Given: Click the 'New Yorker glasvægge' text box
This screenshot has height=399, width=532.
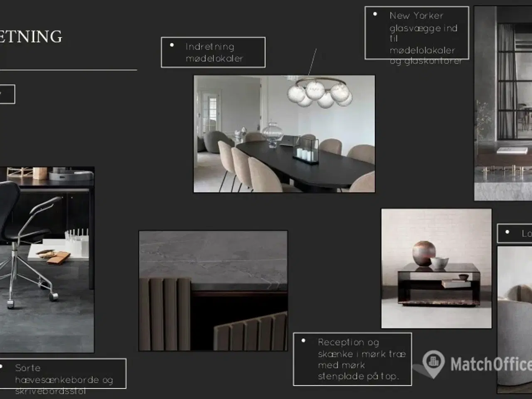Looking at the screenshot, I should click(416, 33).
